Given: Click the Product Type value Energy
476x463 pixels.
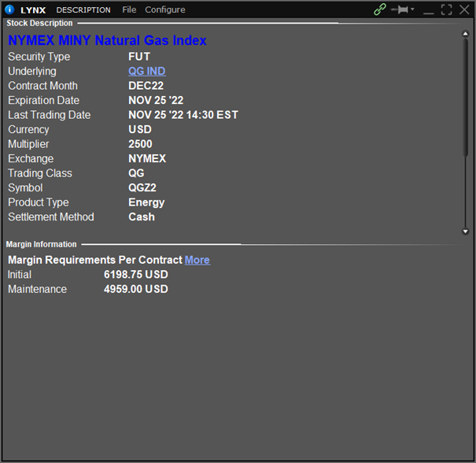Looking at the screenshot, I should click(x=146, y=202).
